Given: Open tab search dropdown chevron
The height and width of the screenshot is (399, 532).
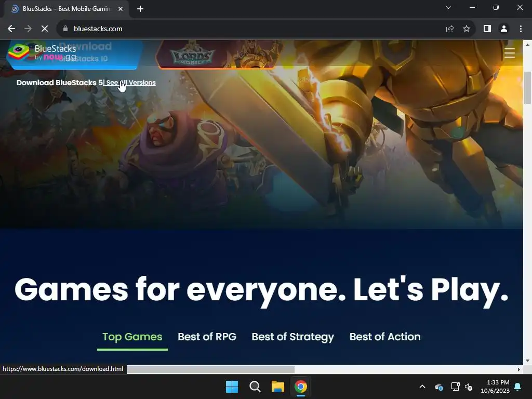Looking at the screenshot, I should [x=448, y=7].
